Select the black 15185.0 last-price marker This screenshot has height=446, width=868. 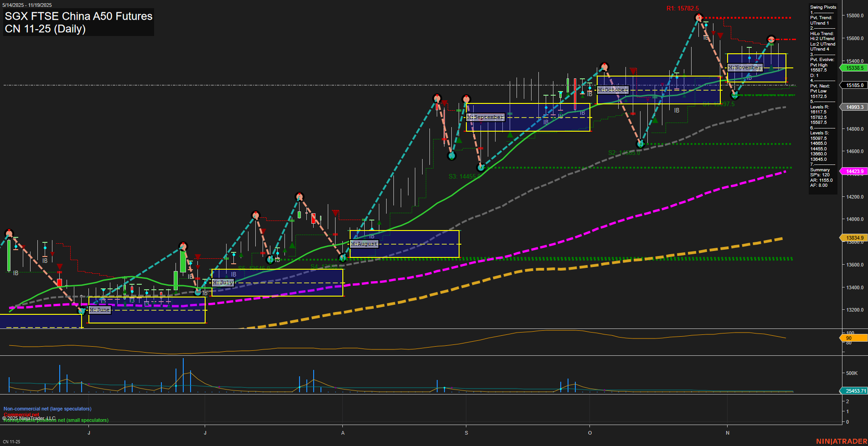click(854, 85)
